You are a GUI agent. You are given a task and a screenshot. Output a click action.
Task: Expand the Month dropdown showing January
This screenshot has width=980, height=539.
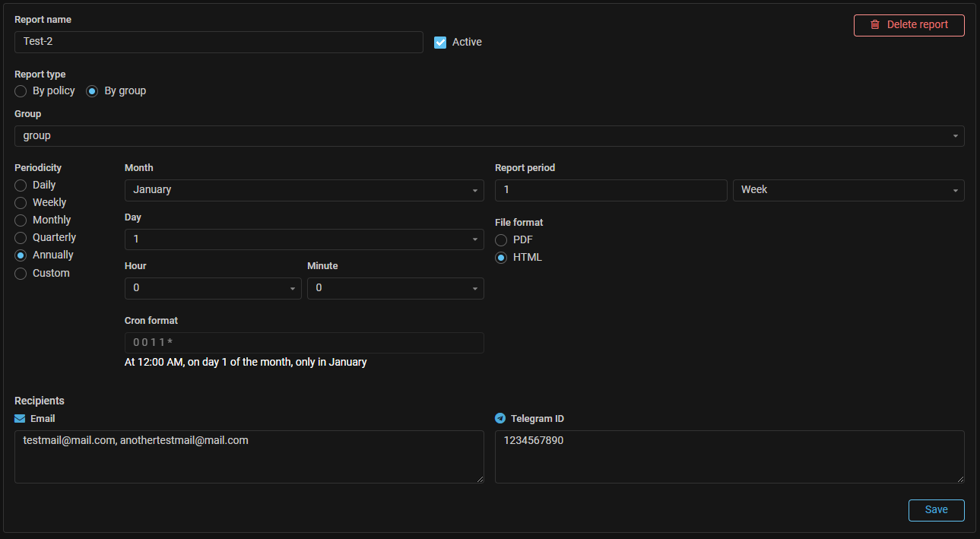pos(304,190)
